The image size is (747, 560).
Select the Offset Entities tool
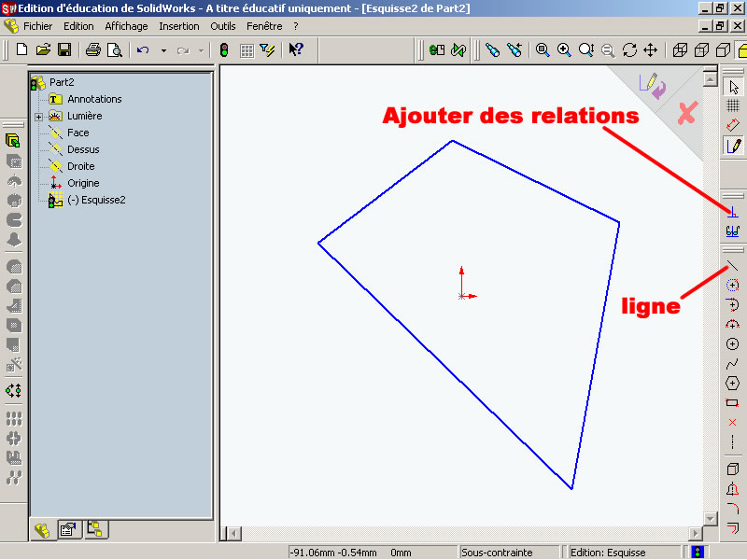(733, 527)
